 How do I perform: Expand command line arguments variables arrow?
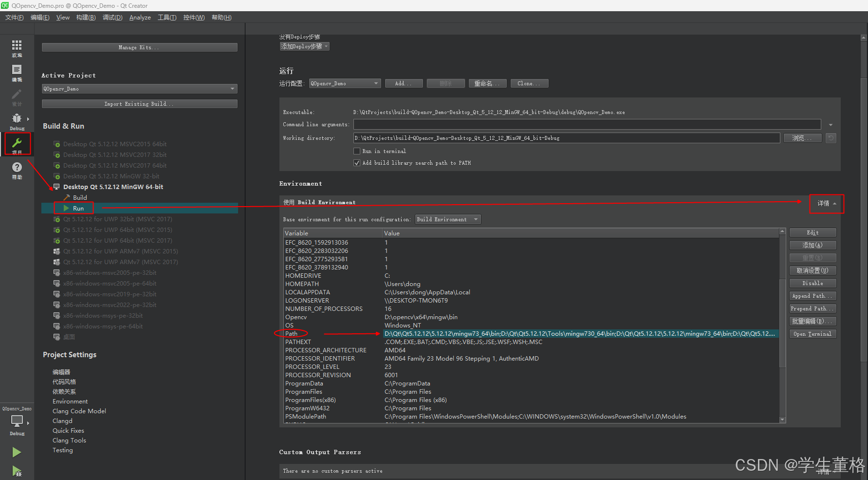pos(831,125)
